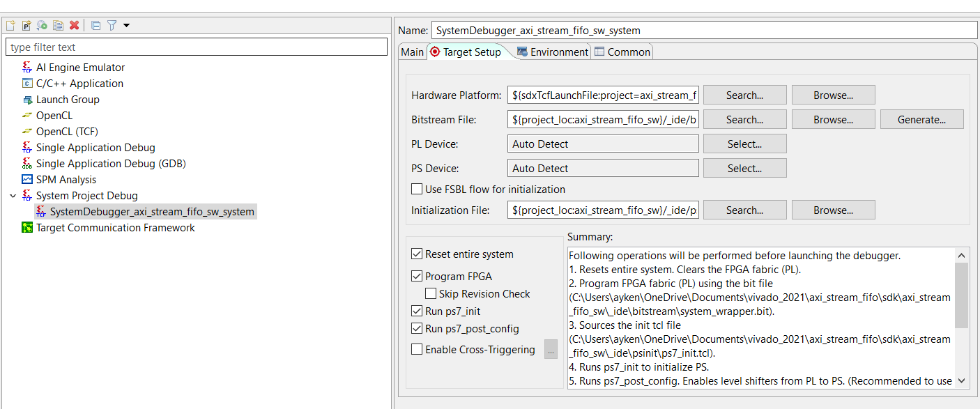Click the New prototype icon

[x=26, y=25]
